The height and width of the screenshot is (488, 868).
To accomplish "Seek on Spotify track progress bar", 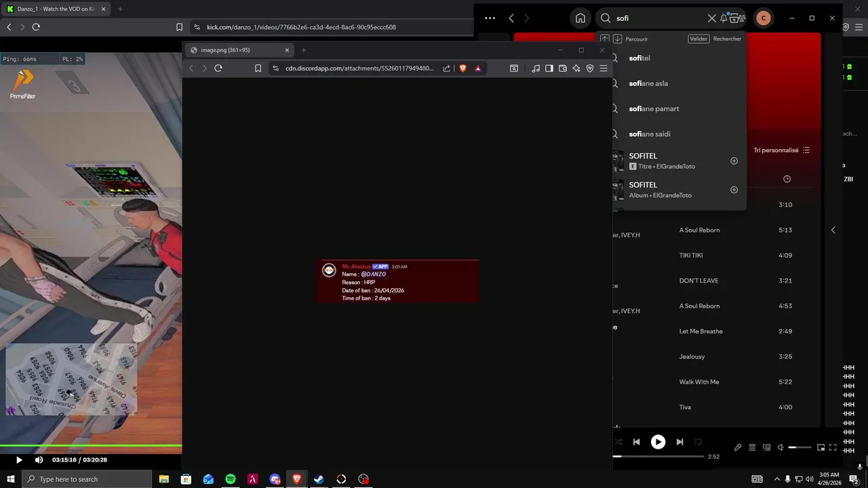I will 658,456.
